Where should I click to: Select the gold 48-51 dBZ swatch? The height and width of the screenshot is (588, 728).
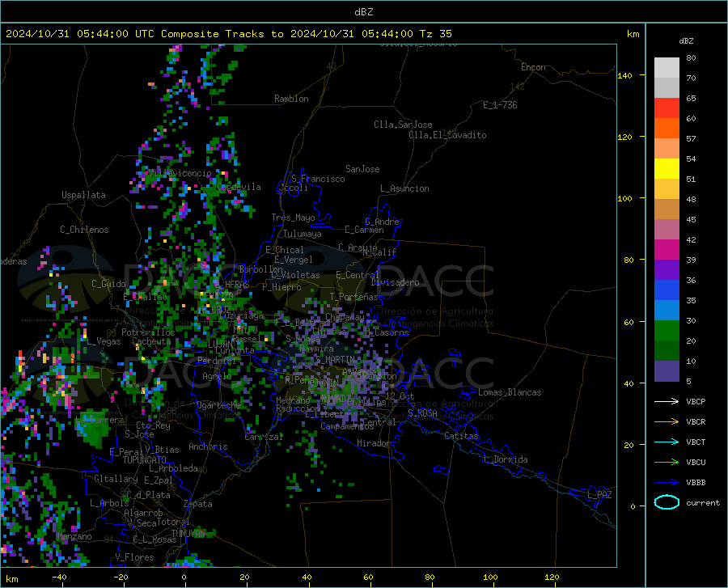pyautogui.click(x=667, y=189)
